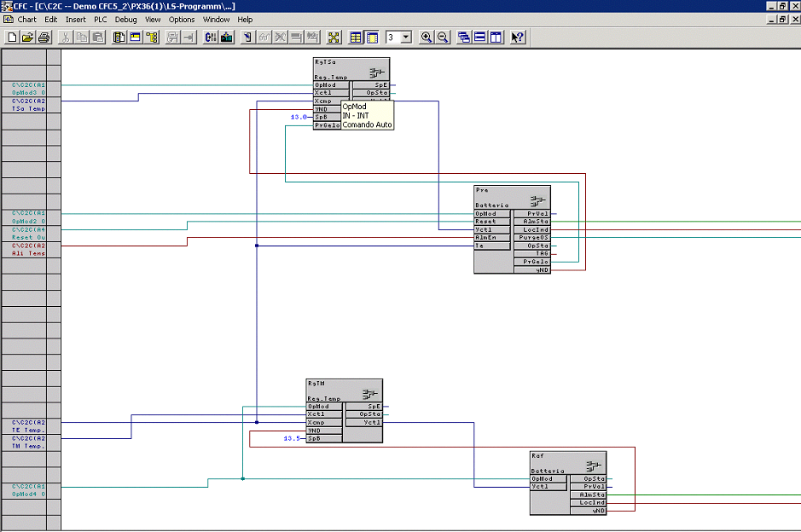Select the PrVal output pin on the Pre block

click(x=531, y=214)
